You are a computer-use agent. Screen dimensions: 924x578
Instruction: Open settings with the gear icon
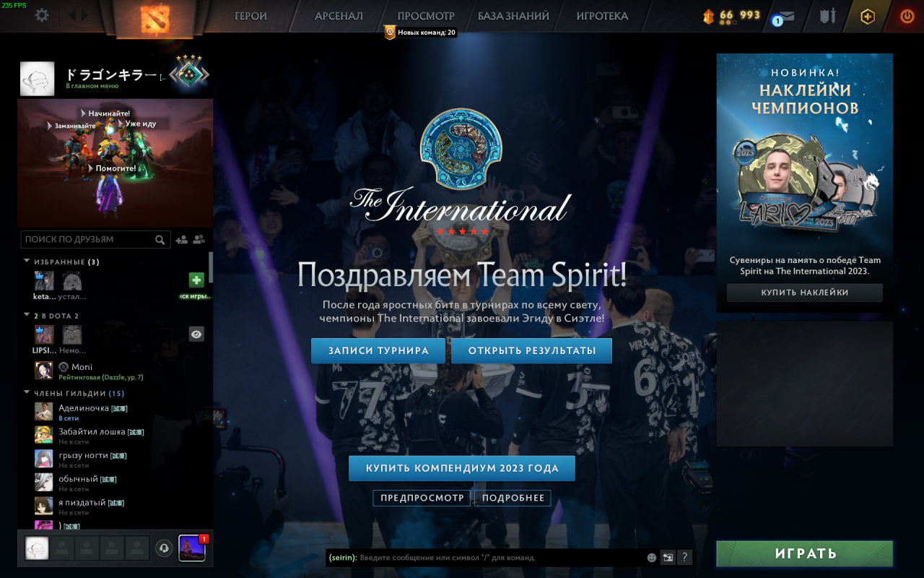tap(42, 15)
